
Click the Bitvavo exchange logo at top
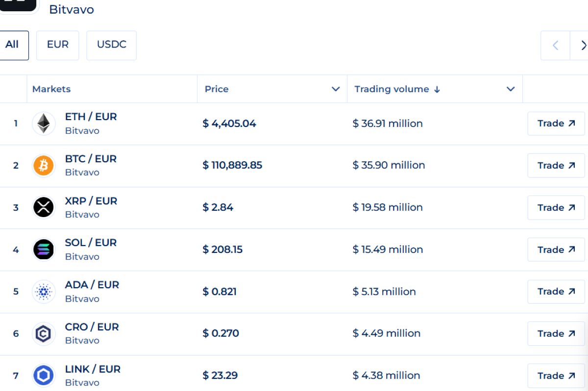pos(18,5)
